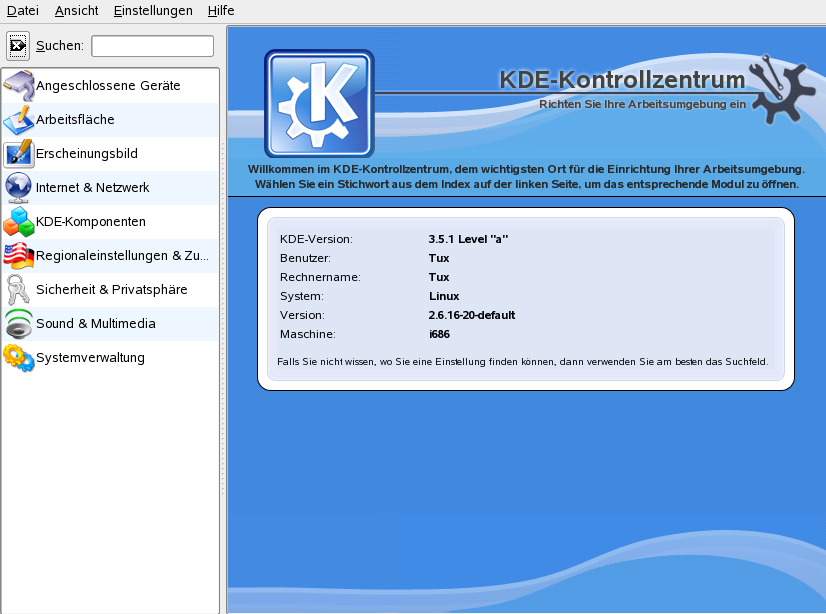Click the KDE version value 3.5.1 Level "a"

(x=468, y=239)
